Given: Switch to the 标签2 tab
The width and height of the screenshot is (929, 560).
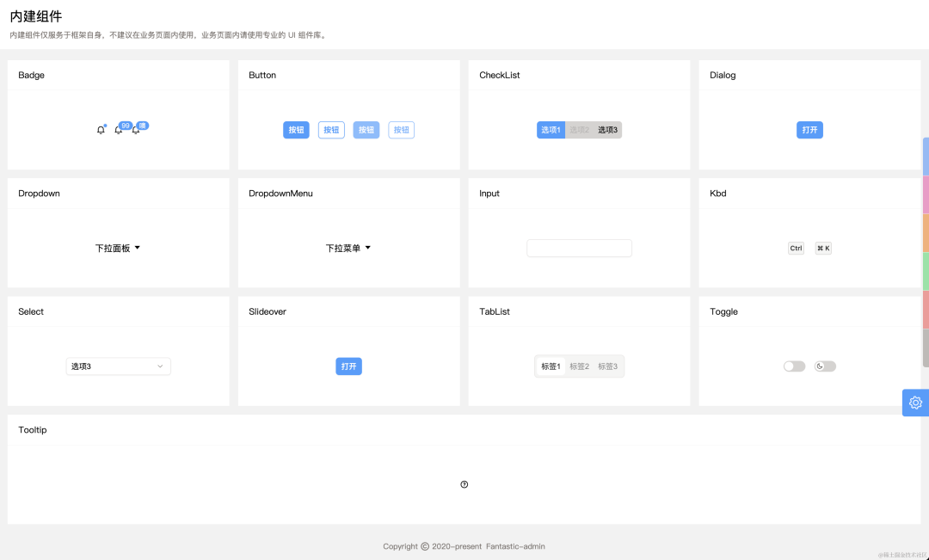Looking at the screenshot, I should pos(580,366).
